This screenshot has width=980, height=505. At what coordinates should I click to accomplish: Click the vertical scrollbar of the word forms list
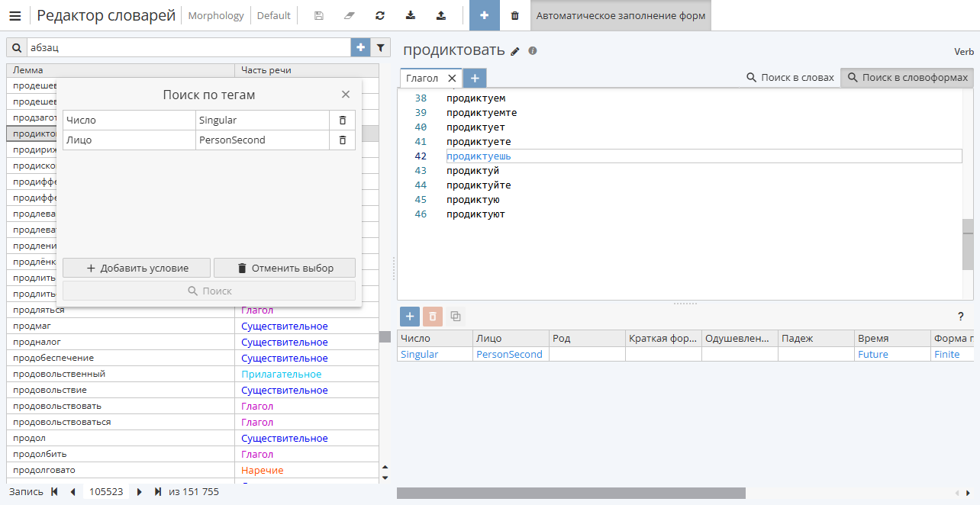[x=968, y=244]
